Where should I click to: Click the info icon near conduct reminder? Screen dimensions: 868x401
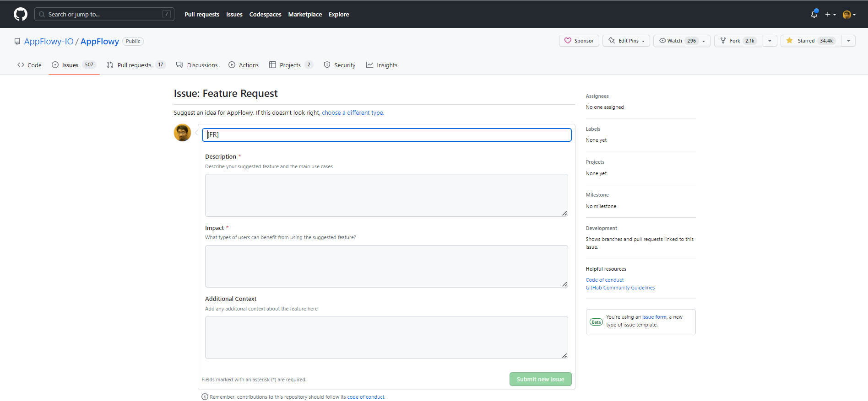pyautogui.click(x=205, y=396)
